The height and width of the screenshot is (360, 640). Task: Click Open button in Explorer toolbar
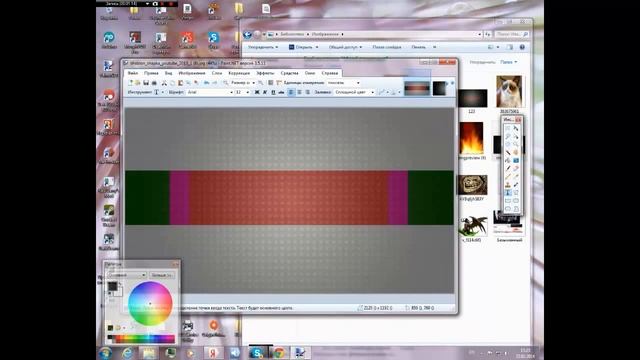click(x=304, y=47)
